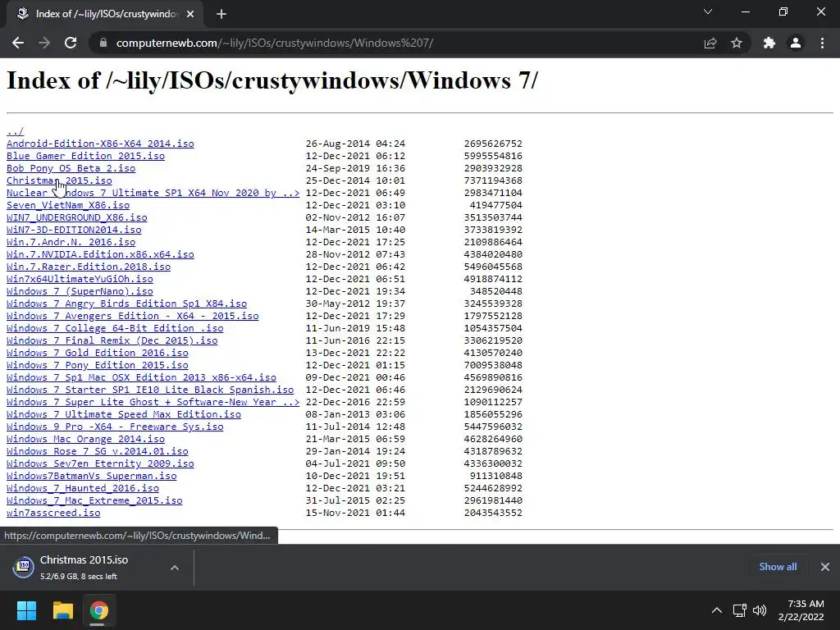
Task: Download Windows 7 Gold Edition 2016.iso
Action: (98, 353)
